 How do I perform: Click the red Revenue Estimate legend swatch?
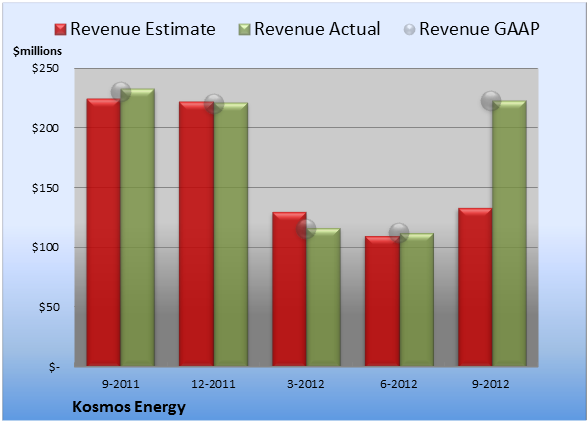60,30
